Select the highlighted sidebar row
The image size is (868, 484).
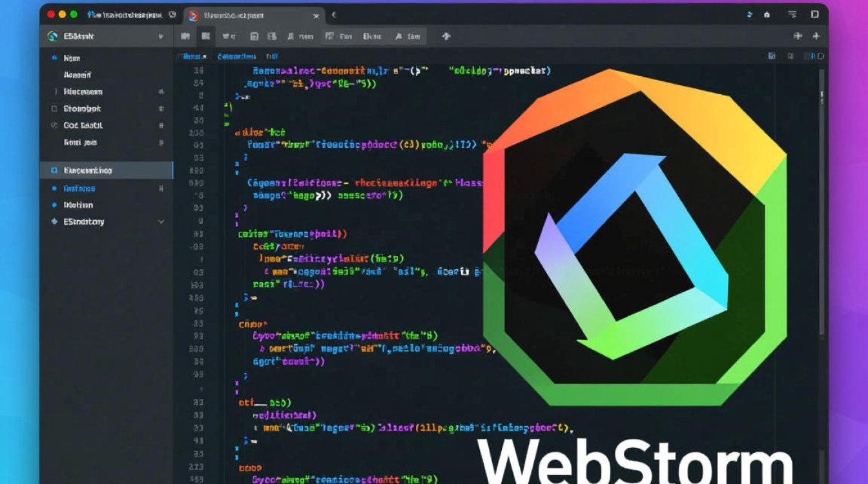[x=107, y=170]
